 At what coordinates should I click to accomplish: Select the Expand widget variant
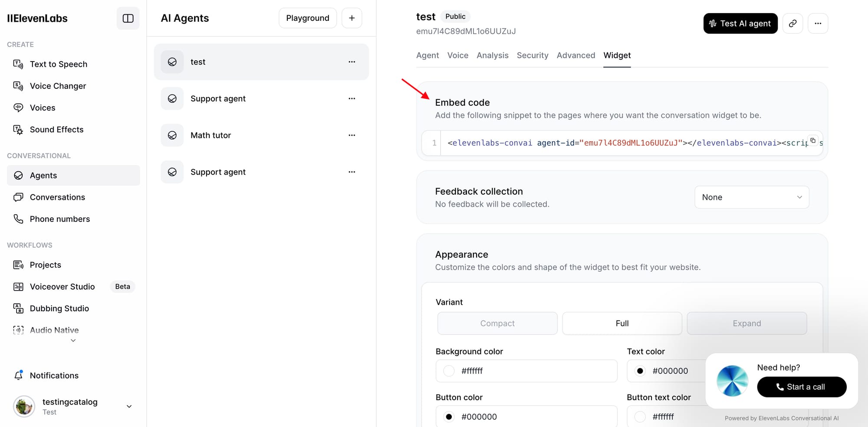[747, 323]
